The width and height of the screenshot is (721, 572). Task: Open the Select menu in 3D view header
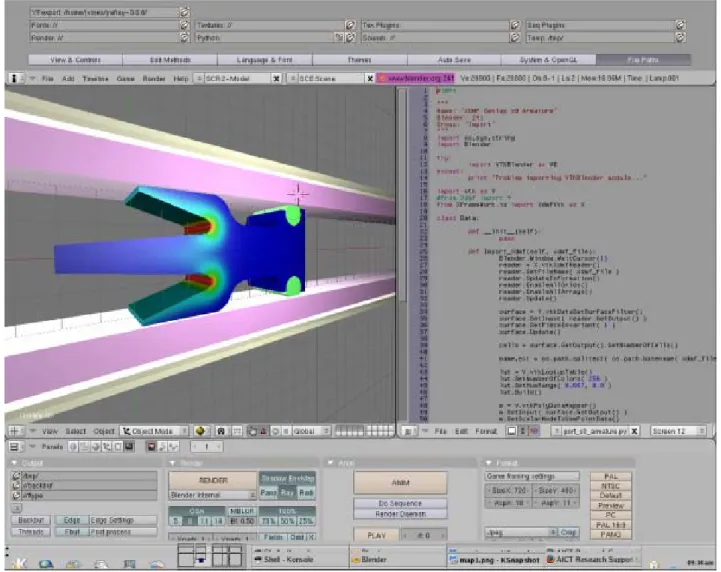tap(75, 431)
